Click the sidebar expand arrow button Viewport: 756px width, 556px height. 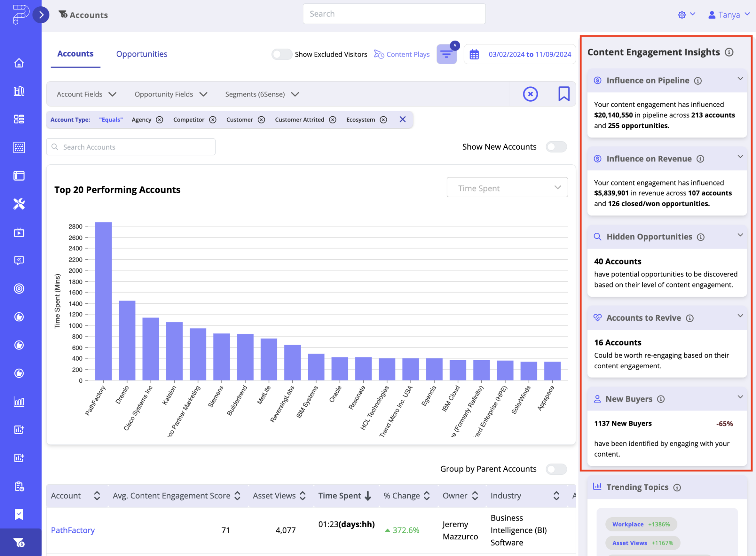[x=41, y=15]
